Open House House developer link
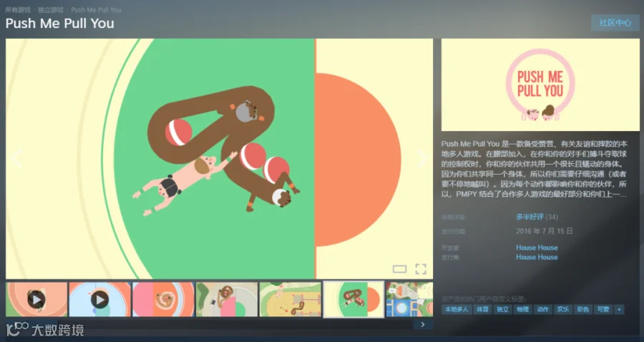This screenshot has width=644, height=342. tap(537, 248)
